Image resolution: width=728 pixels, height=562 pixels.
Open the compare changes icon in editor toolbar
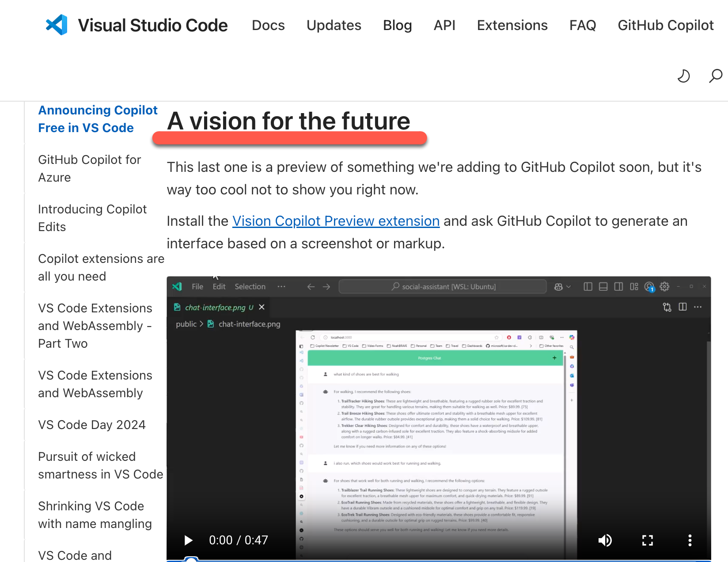coord(666,307)
